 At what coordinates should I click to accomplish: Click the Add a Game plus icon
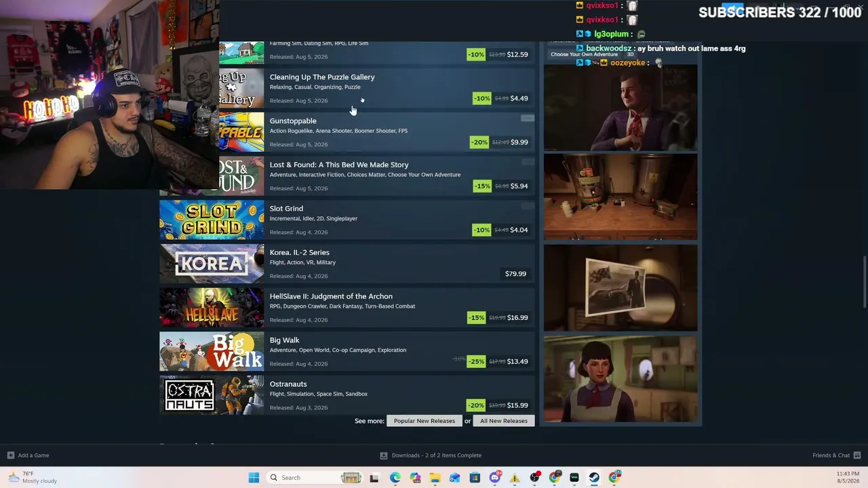(x=10, y=455)
